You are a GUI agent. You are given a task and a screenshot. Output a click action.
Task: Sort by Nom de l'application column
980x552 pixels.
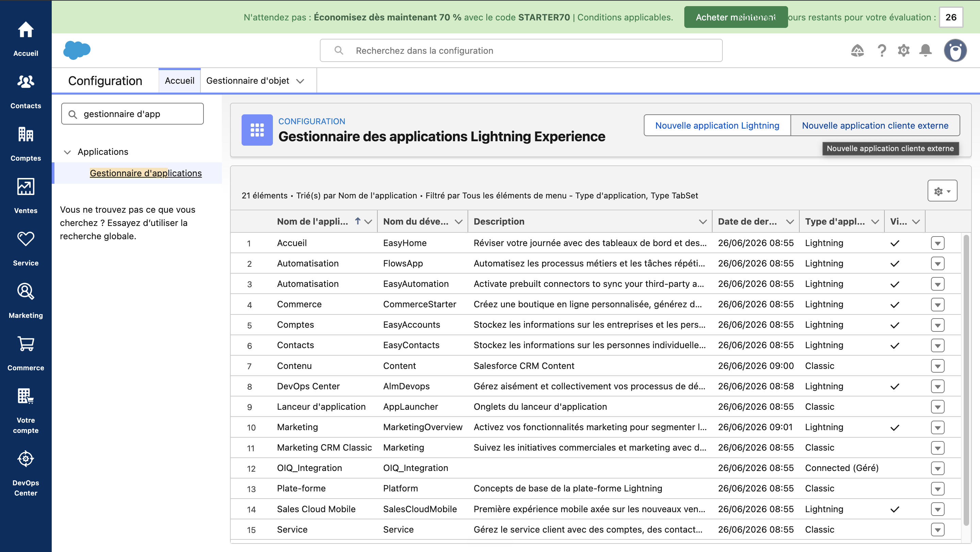(x=312, y=222)
